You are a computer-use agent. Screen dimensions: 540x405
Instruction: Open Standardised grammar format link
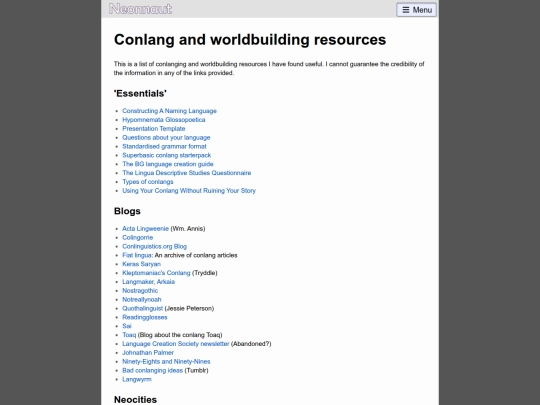pos(164,146)
